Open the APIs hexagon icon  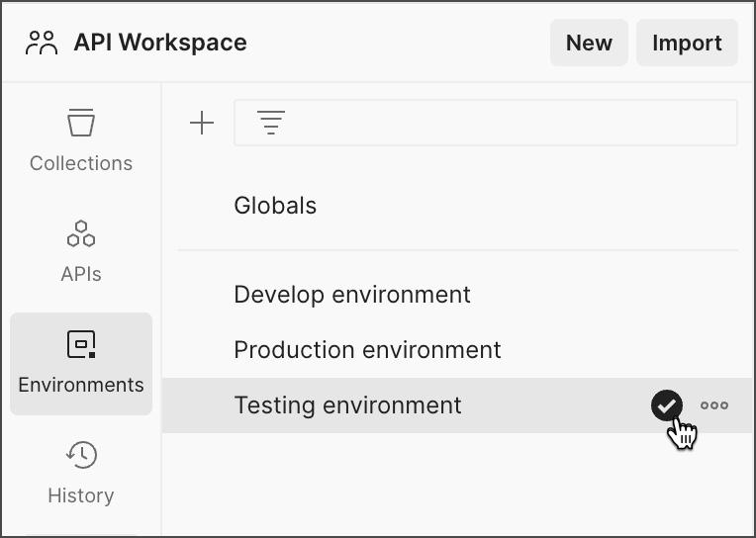[x=81, y=234]
